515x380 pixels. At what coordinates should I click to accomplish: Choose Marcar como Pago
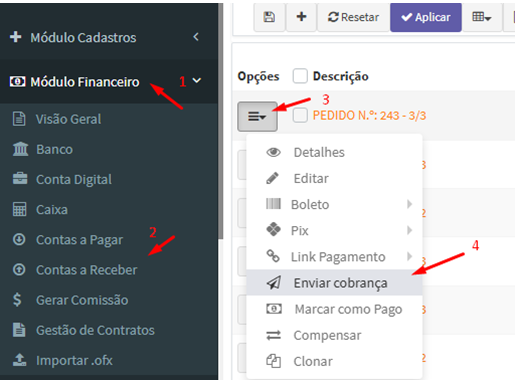pyautogui.click(x=334, y=309)
